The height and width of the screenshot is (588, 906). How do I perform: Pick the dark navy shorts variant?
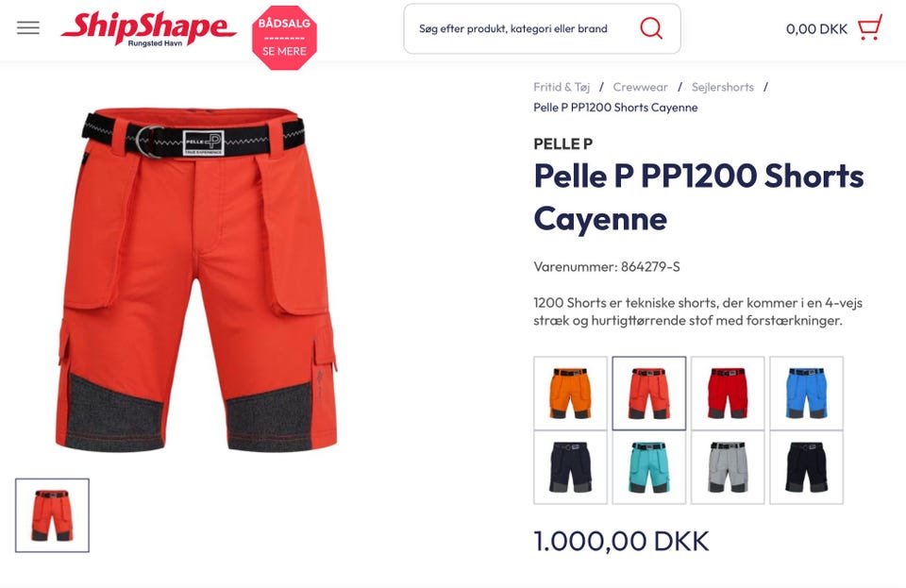point(570,467)
